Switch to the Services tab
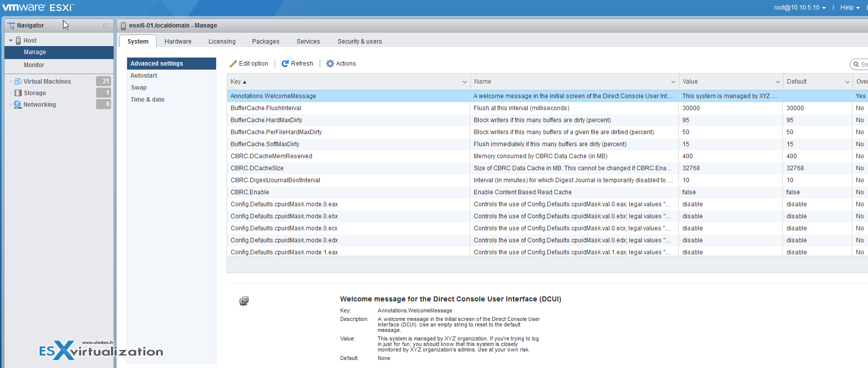868x368 pixels. tap(308, 42)
